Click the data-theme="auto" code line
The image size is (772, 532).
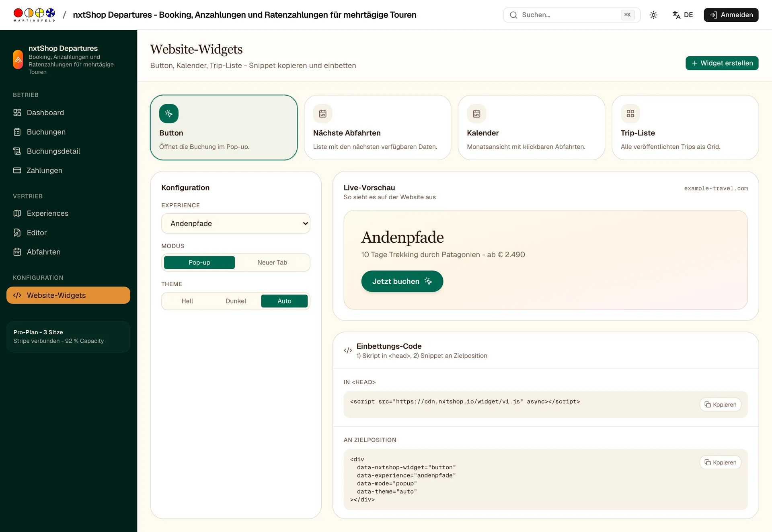coord(387,491)
